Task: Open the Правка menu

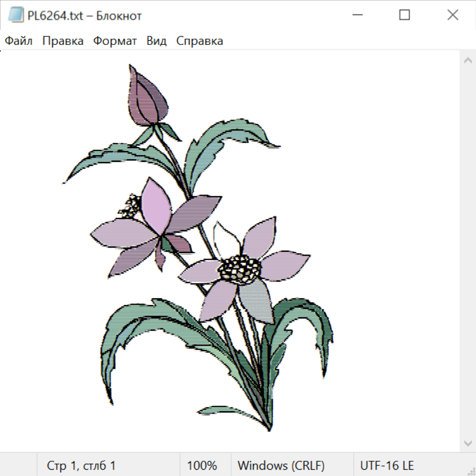Action: point(63,41)
